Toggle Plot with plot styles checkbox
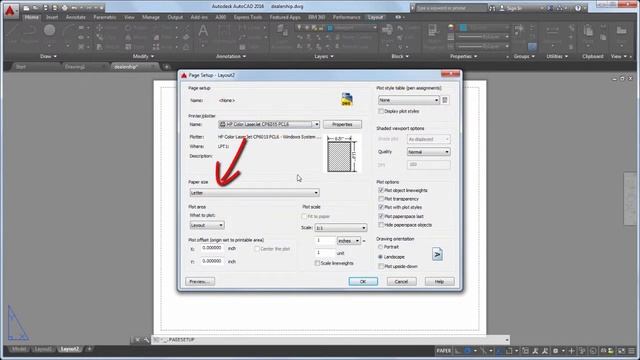This screenshot has height=360, width=640. point(381,207)
